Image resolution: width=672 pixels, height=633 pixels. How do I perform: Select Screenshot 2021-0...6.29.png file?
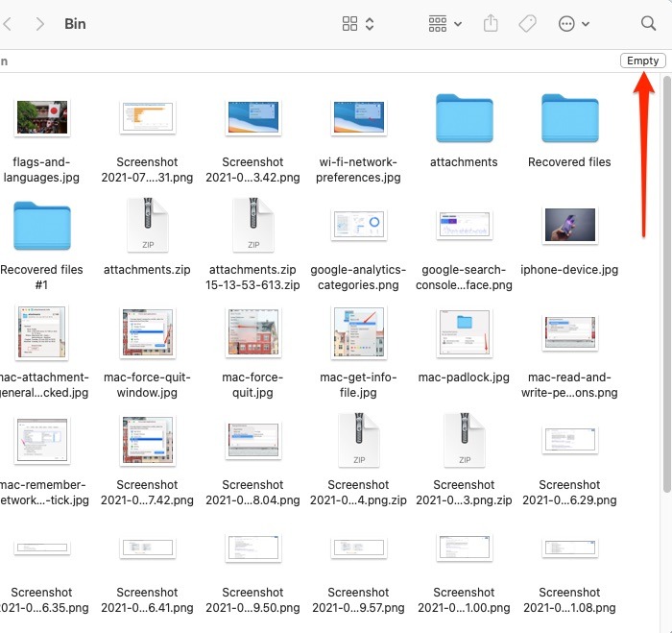pos(569,440)
